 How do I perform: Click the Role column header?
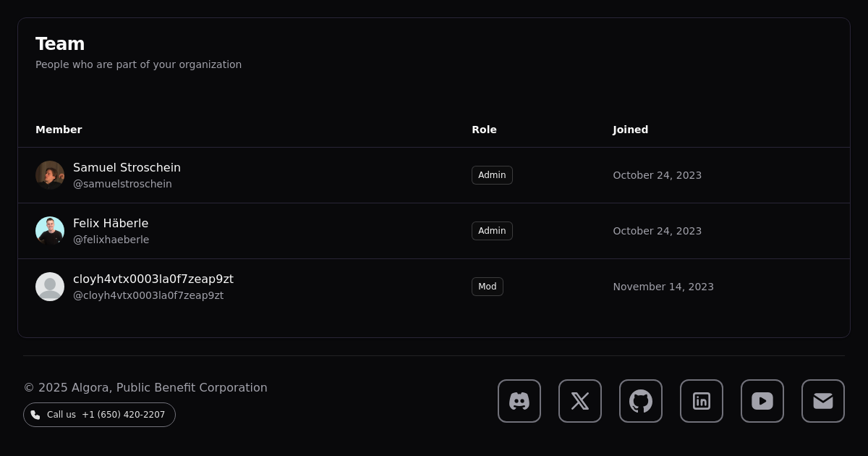point(484,130)
